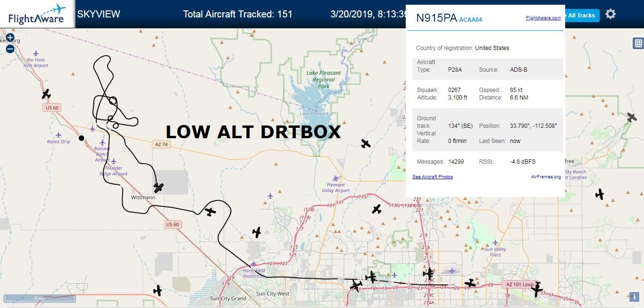The height and width of the screenshot is (308, 644).
Task: Click the FlightAware logo
Action: pos(37,14)
